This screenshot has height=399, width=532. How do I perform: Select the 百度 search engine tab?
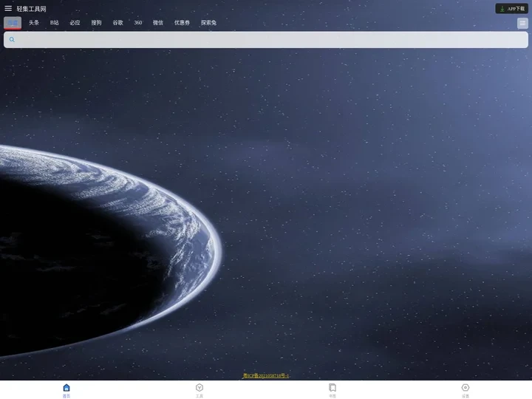pyautogui.click(x=13, y=23)
